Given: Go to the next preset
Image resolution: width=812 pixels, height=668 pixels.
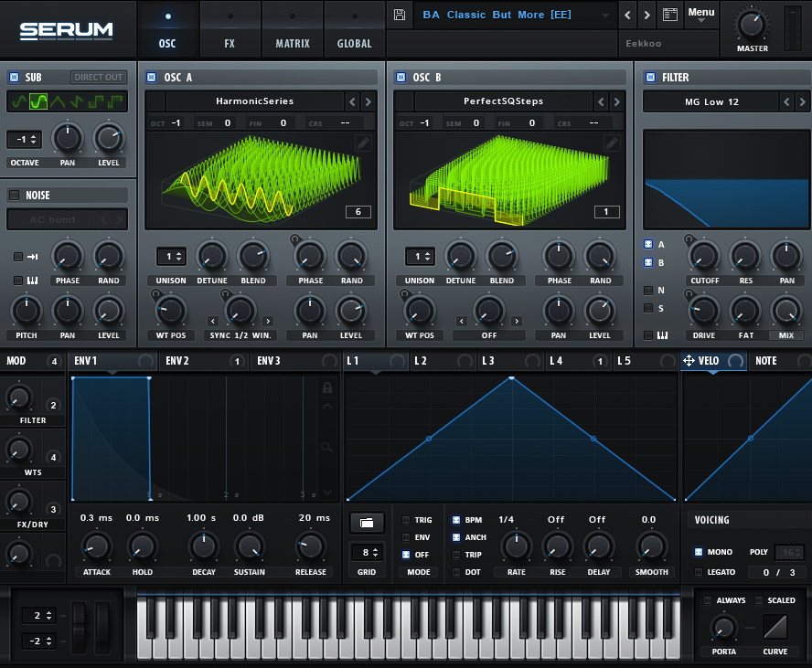Looking at the screenshot, I should pyautogui.click(x=646, y=15).
